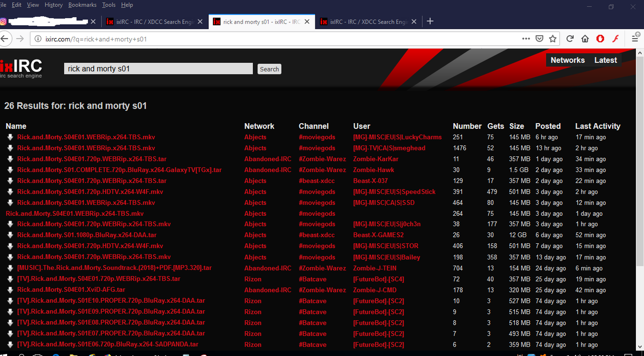Open the History menu
The width and height of the screenshot is (644, 356).
tap(53, 5)
